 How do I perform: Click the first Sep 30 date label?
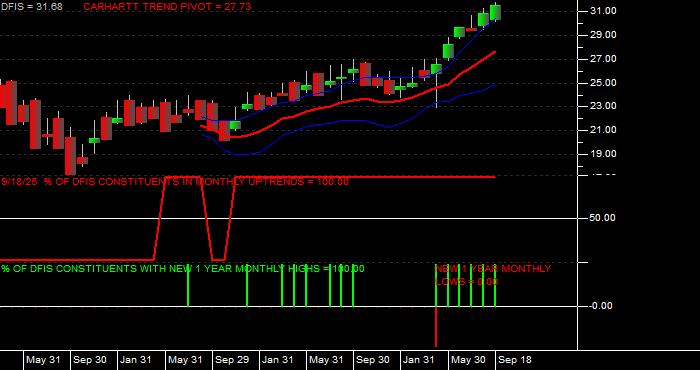[x=90, y=360]
